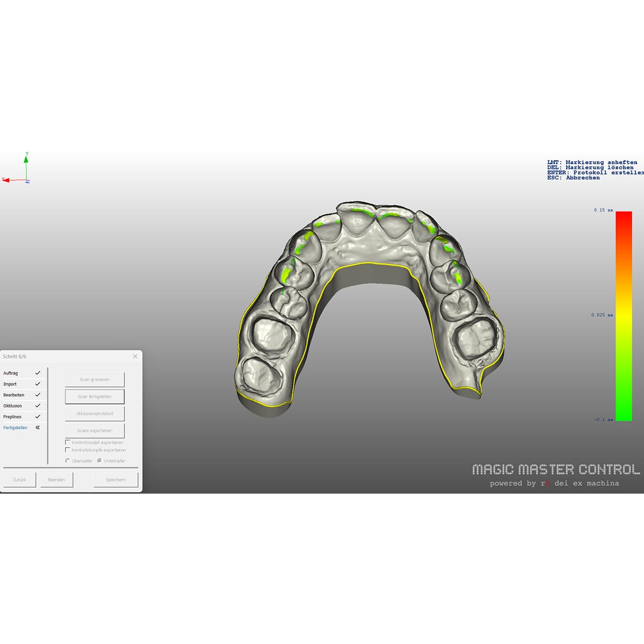Go to the Import step
Image resolution: width=644 pixels, height=644 pixels.
[x=10, y=384]
